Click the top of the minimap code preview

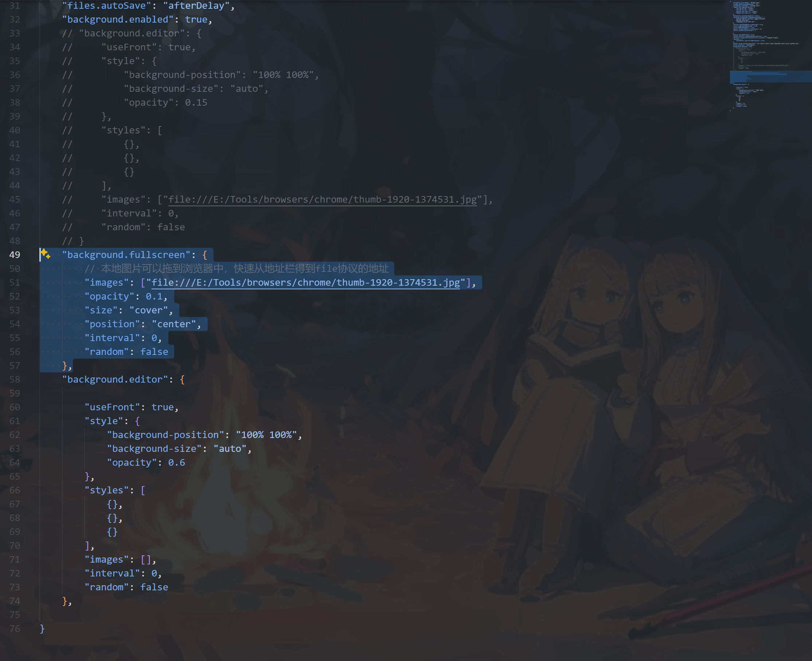pos(746,4)
